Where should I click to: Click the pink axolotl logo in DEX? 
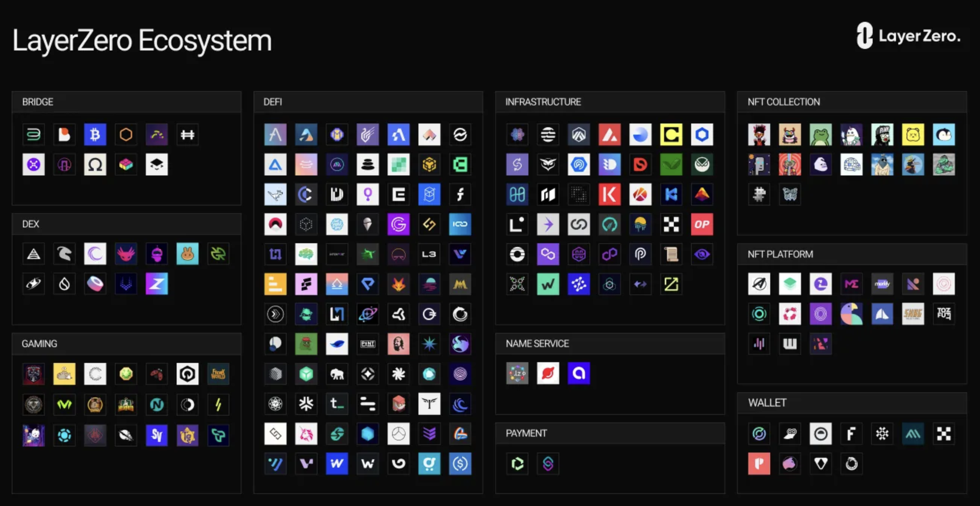coord(125,254)
